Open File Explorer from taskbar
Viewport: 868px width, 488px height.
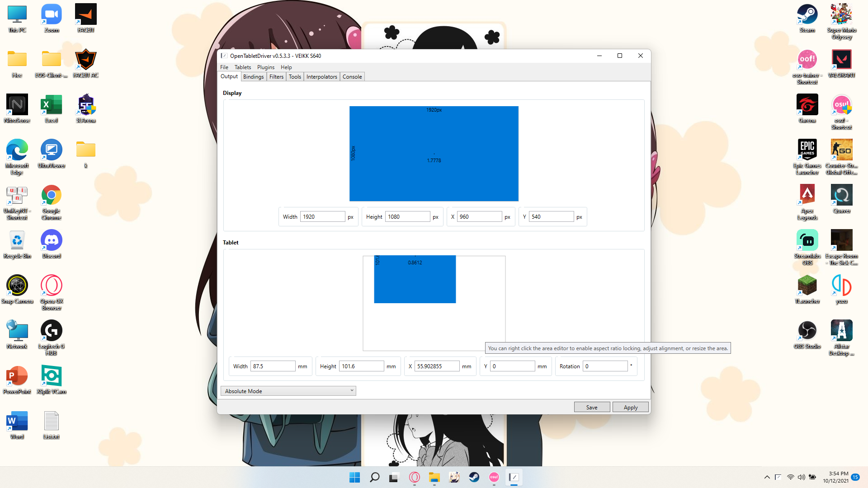pos(434,477)
